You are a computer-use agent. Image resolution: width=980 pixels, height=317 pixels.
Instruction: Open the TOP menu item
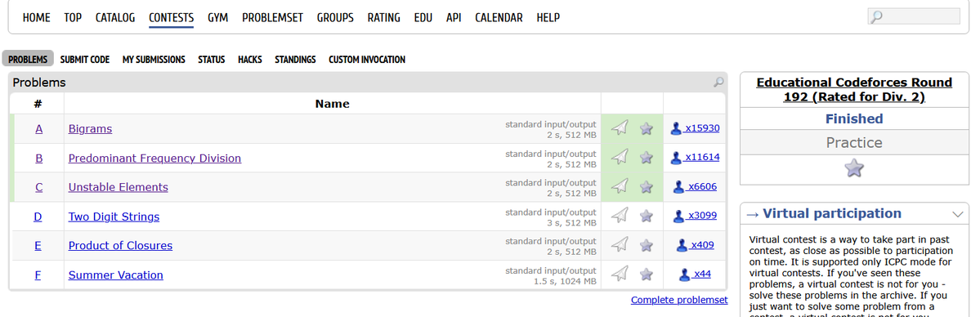pyautogui.click(x=73, y=17)
